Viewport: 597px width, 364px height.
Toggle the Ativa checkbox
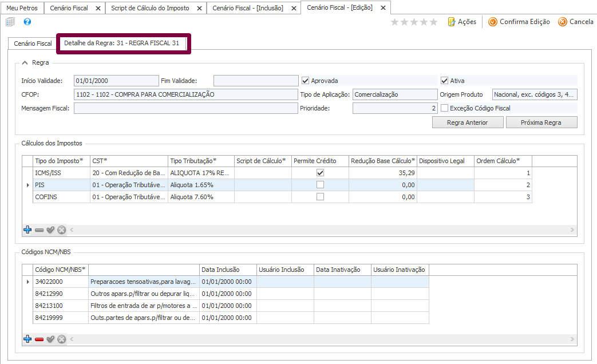tap(444, 81)
